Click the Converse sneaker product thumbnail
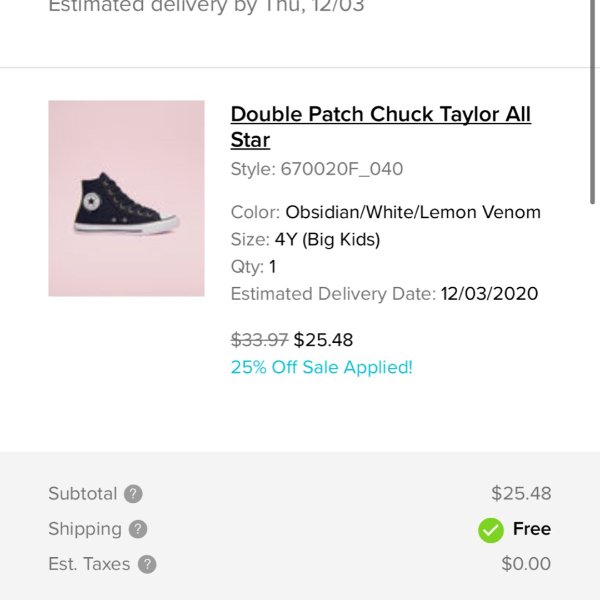The image size is (600, 600). (126, 198)
